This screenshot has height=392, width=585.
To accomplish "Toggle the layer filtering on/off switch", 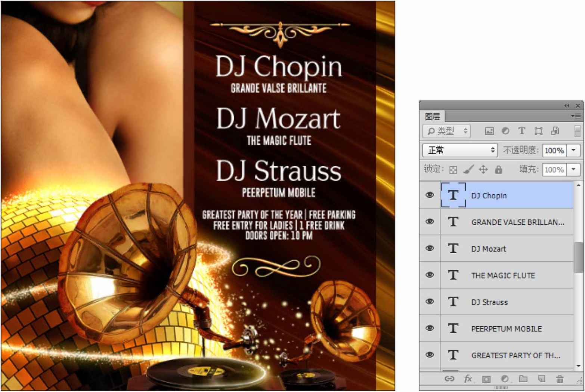I will (577, 131).
